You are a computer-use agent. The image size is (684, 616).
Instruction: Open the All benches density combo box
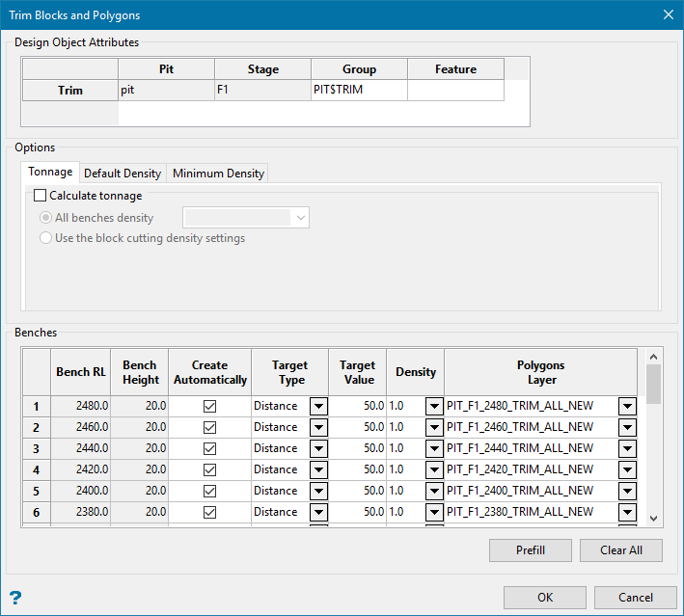pos(300,218)
